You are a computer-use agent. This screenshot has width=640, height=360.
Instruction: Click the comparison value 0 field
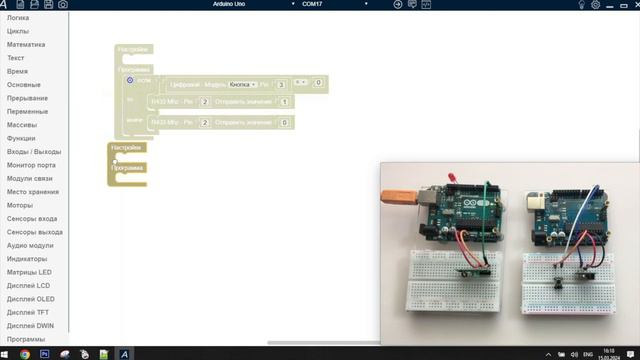click(x=318, y=83)
